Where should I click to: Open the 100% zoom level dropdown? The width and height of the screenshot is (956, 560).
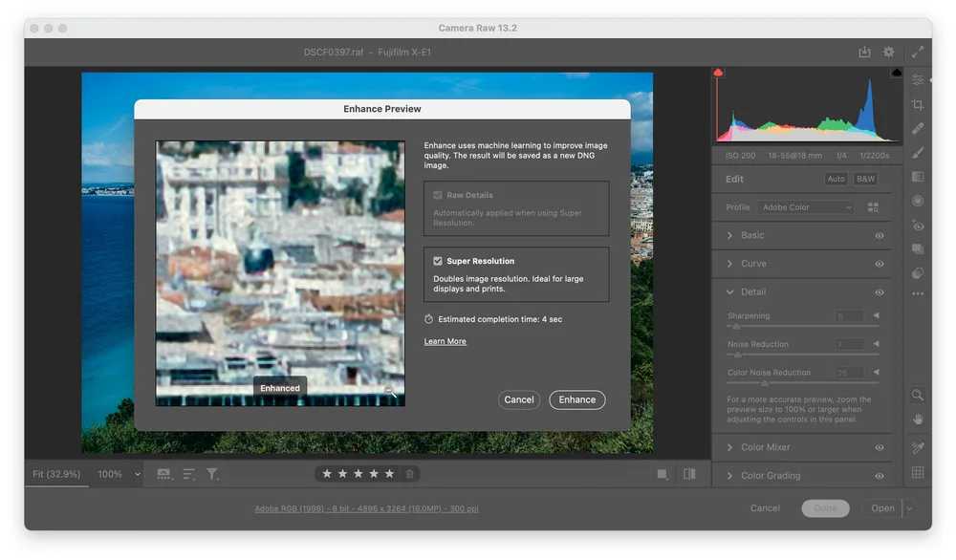137,474
